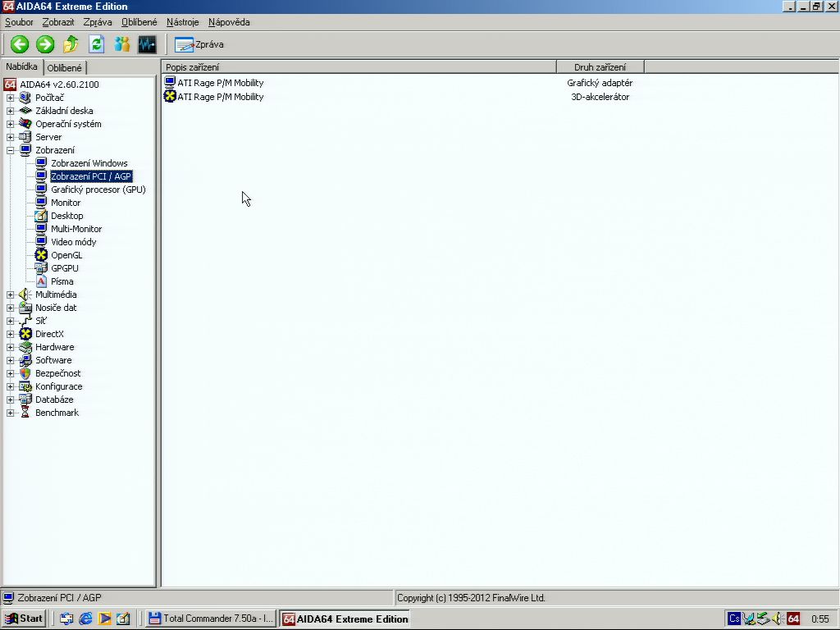The height and width of the screenshot is (630, 840).
Task: Click the Počítač computer icon in tree
Action: coord(25,98)
